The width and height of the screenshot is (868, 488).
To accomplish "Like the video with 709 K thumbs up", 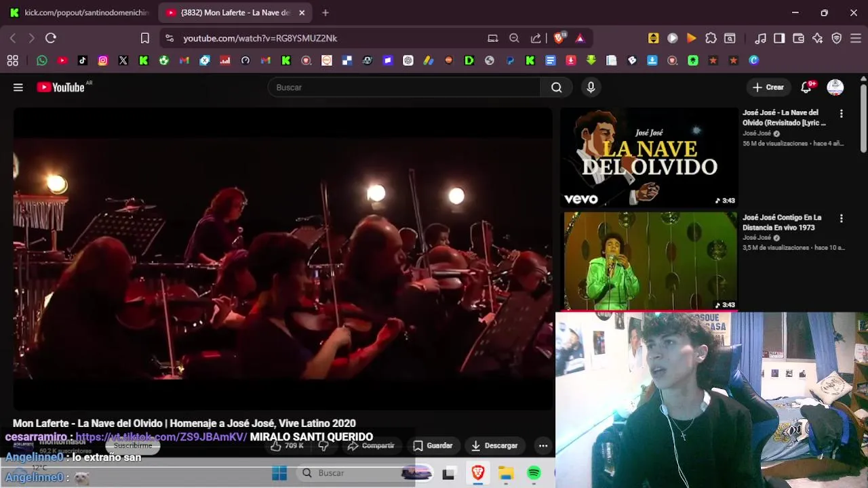I will 287,445.
